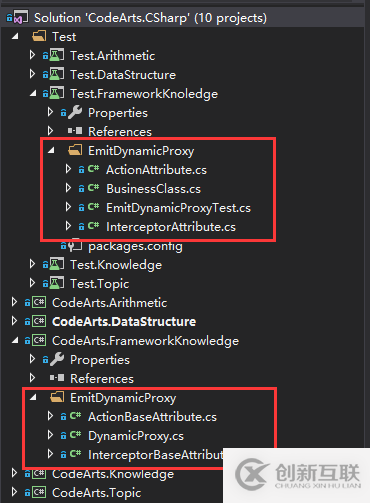Click the Test.Arithmetic test project icon
This screenshot has height=503, width=370.
[57, 55]
